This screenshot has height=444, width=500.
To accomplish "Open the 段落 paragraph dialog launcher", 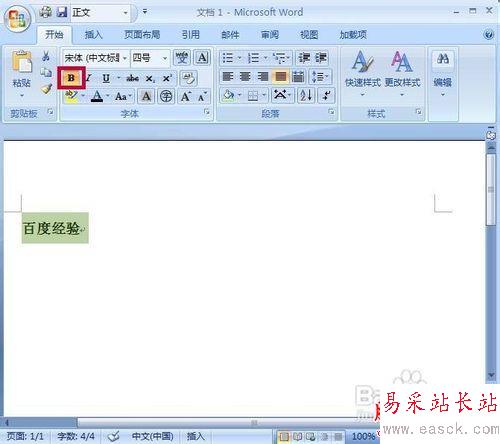I will (331, 112).
